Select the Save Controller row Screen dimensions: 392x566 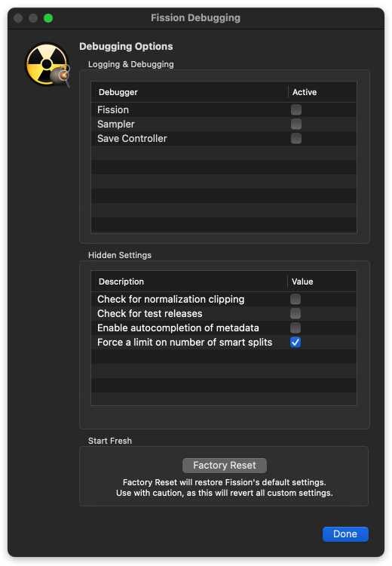coord(224,139)
